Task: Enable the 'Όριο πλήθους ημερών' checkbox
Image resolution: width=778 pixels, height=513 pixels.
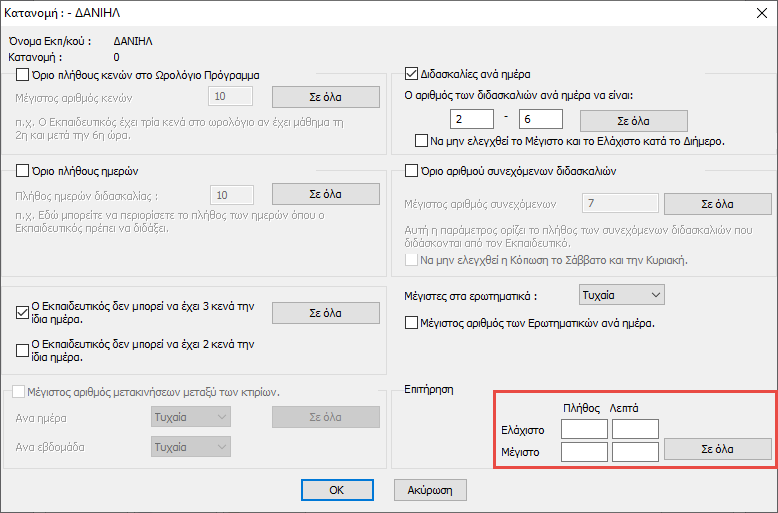Action: [24, 171]
